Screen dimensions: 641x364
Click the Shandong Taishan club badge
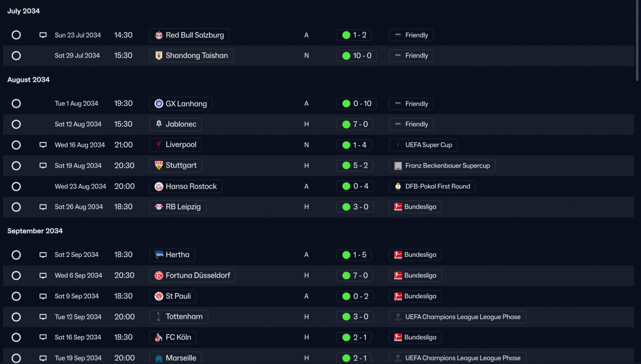159,56
